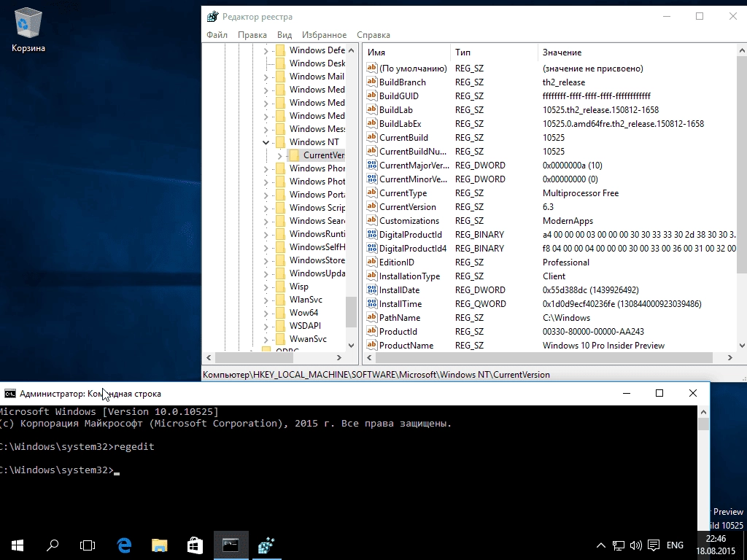Open the Store from taskbar
Viewport: 747px width, 560px height.
(x=195, y=545)
